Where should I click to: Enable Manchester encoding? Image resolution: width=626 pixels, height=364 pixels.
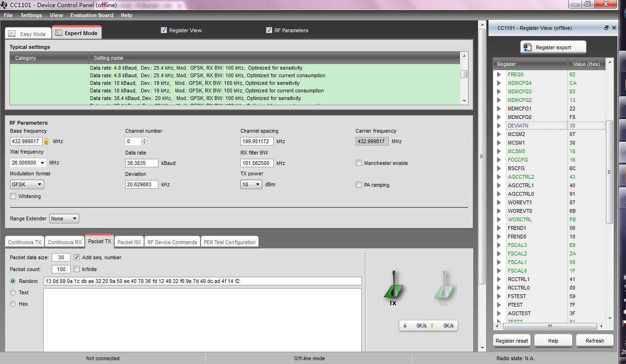pyautogui.click(x=359, y=163)
